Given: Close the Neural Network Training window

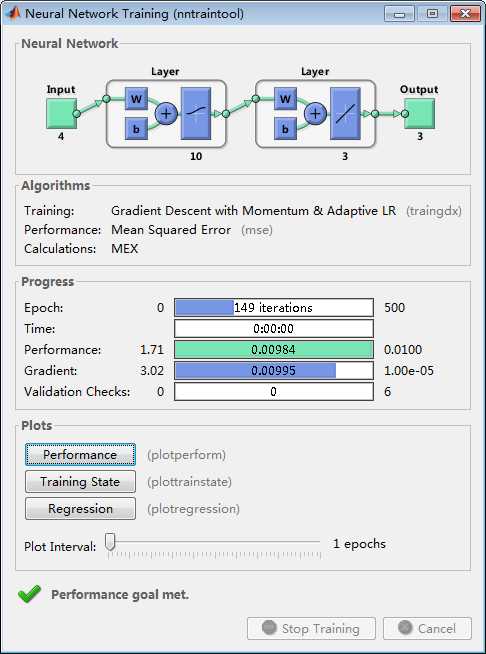Looking at the screenshot, I should [466, 14].
